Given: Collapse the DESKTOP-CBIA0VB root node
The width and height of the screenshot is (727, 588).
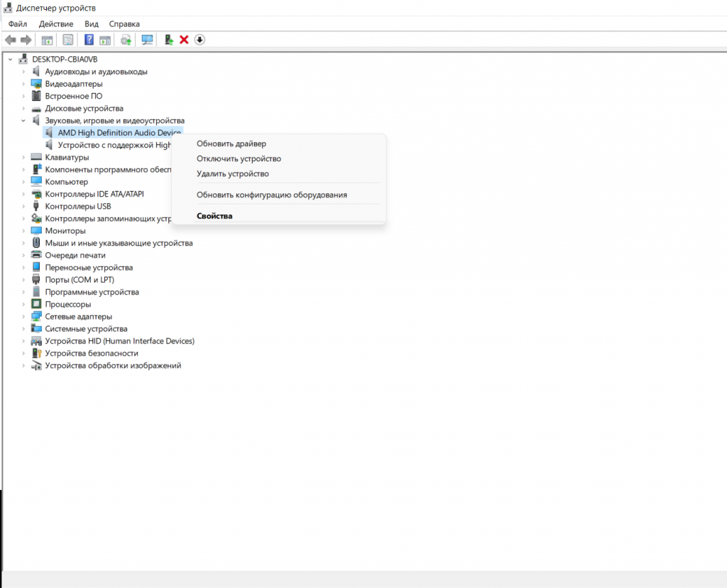Looking at the screenshot, I should coord(11,60).
